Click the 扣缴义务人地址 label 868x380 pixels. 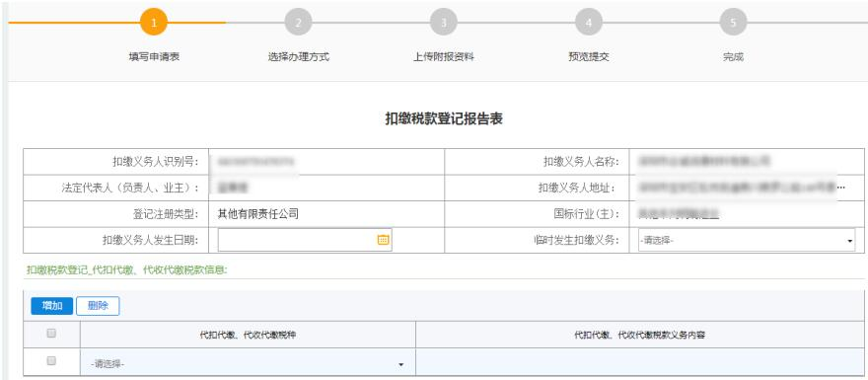577,188
